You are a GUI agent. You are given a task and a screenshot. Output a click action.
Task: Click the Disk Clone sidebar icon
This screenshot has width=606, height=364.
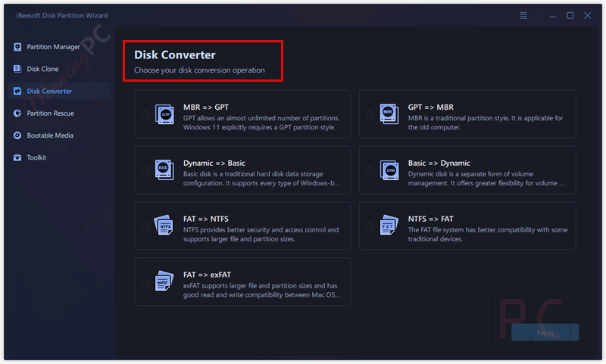17,69
